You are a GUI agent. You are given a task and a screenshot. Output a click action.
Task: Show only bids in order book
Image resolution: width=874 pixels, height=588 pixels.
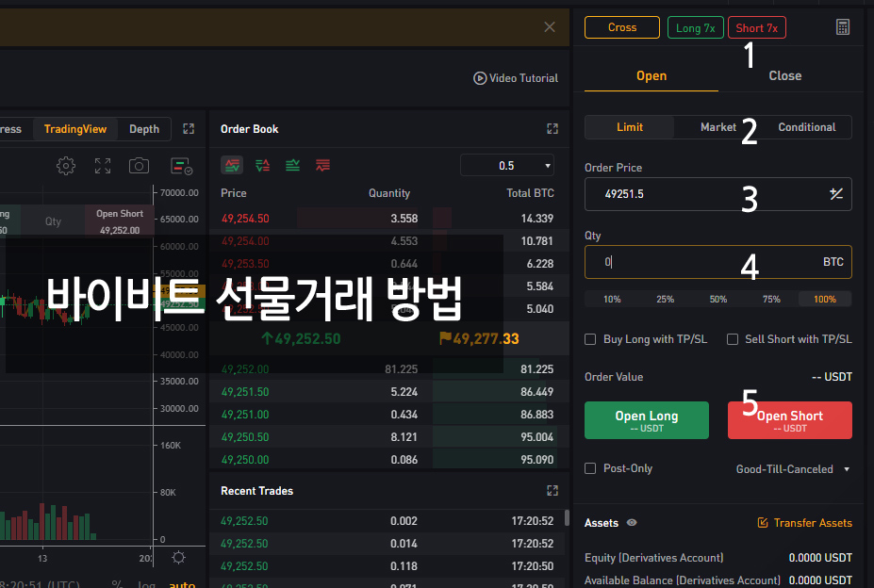292,165
